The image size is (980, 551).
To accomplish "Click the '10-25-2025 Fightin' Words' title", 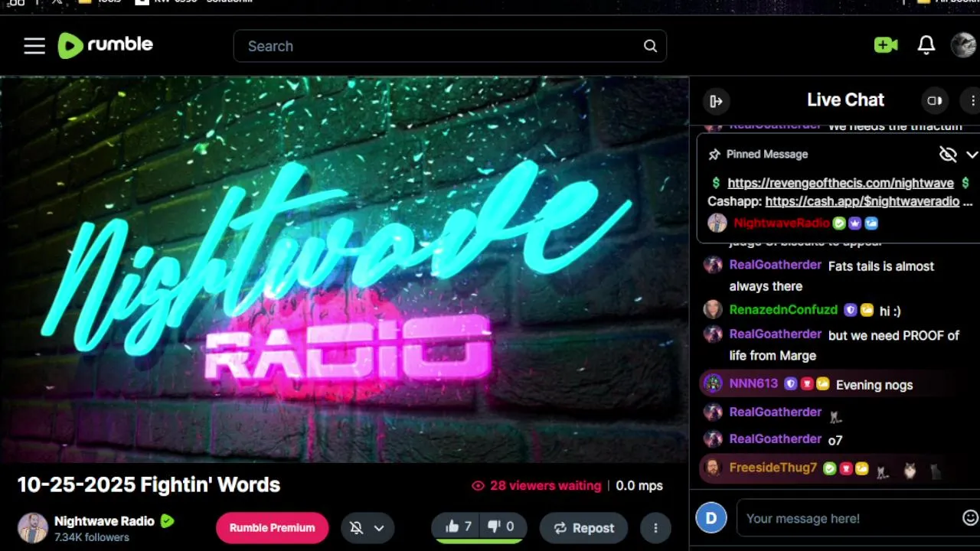I will 149,484.
